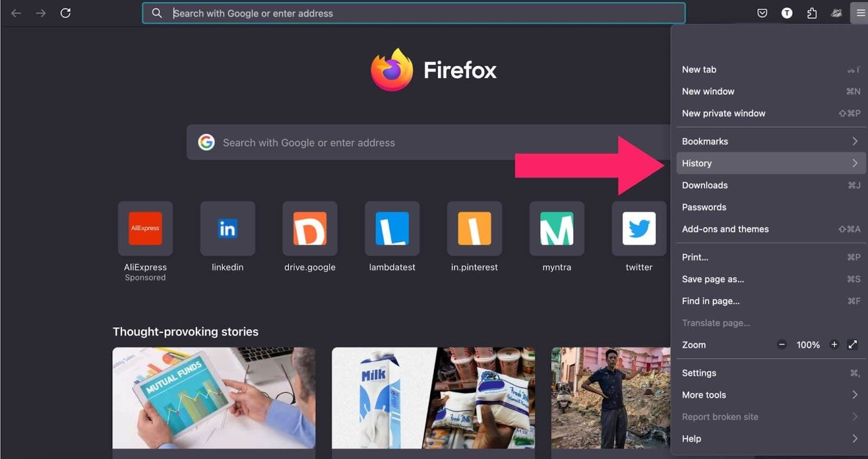Open the Help menu entry

click(771, 439)
